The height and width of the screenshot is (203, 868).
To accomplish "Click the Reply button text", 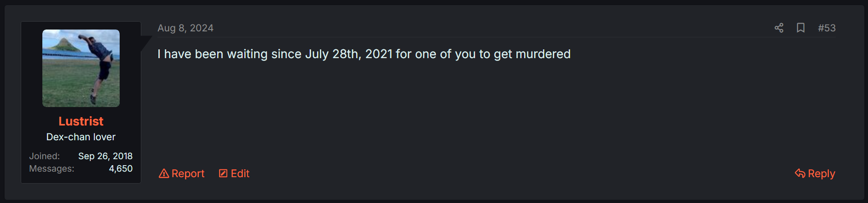I will click(x=822, y=173).
